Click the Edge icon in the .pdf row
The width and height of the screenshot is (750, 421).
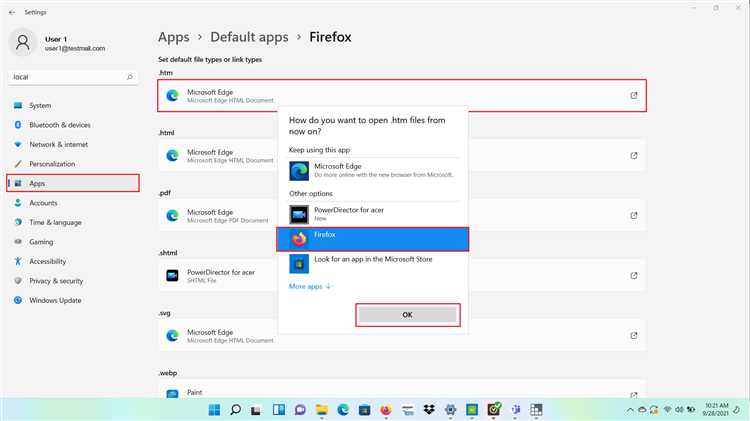tap(172, 216)
